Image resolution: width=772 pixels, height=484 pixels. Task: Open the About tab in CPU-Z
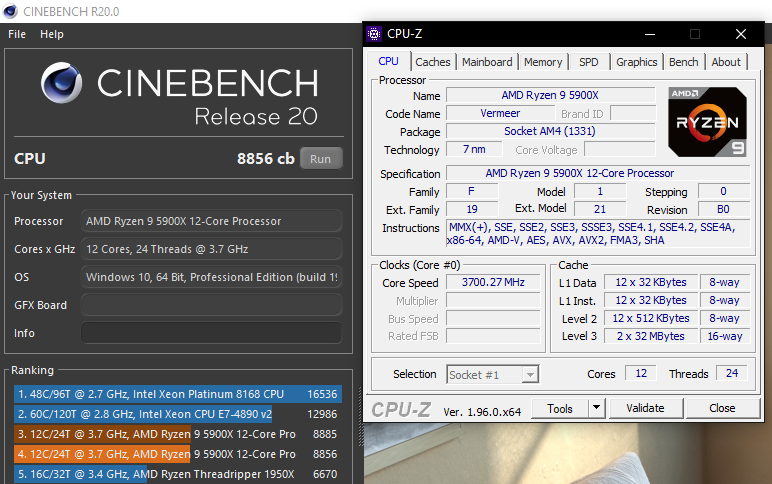[726, 62]
